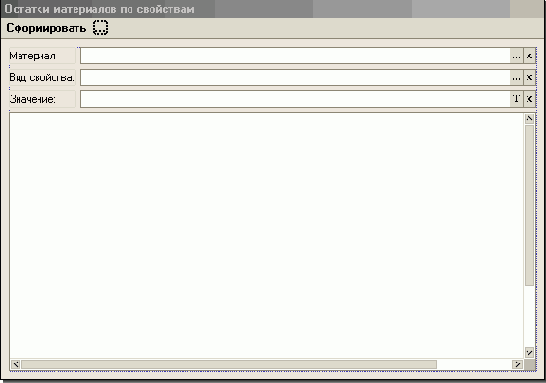Click the Материал label
The width and height of the screenshot is (546, 383).
click(x=32, y=56)
